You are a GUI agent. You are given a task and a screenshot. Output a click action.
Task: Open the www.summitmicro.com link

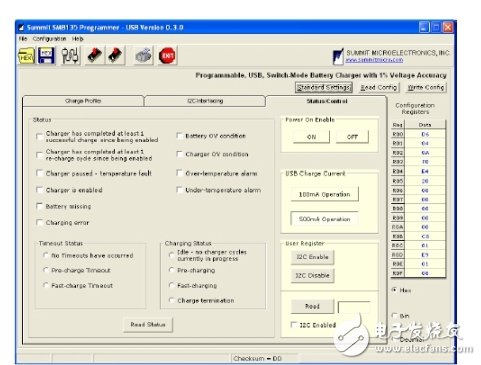tap(374, 60)
